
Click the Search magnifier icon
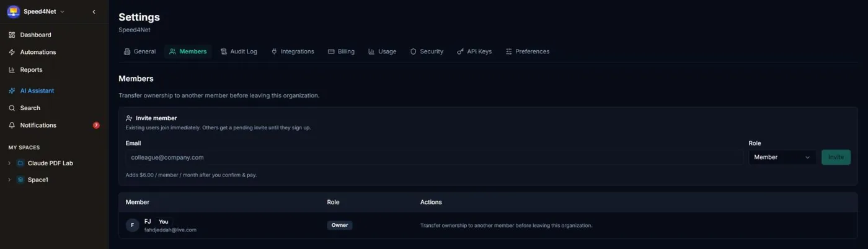coord(12,108)
